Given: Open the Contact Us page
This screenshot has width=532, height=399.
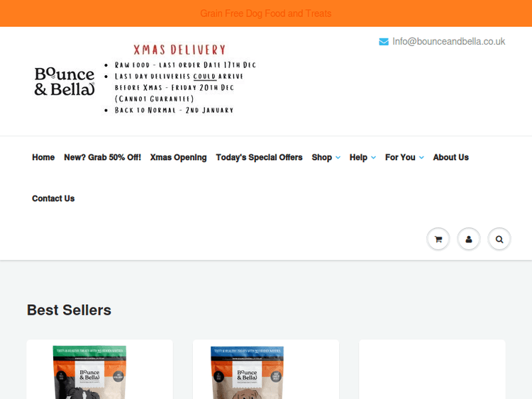Looking at the screenshot, I should (53, 198).
